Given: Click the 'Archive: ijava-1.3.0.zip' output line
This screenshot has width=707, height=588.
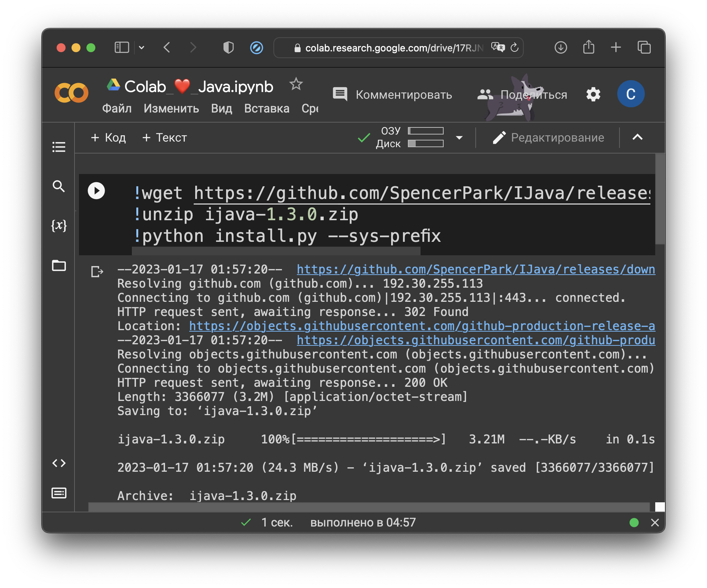Looking at the screenshot, I should (x=207, y=496).
